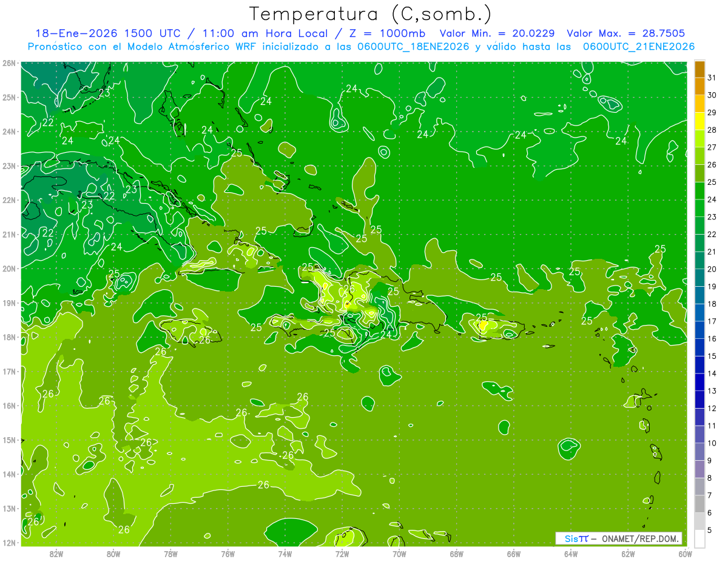This screenshot has height=562, width=728.
Task: Click the 15N latitude axis label
Action: pyautogui.click(x=9, y=440)
